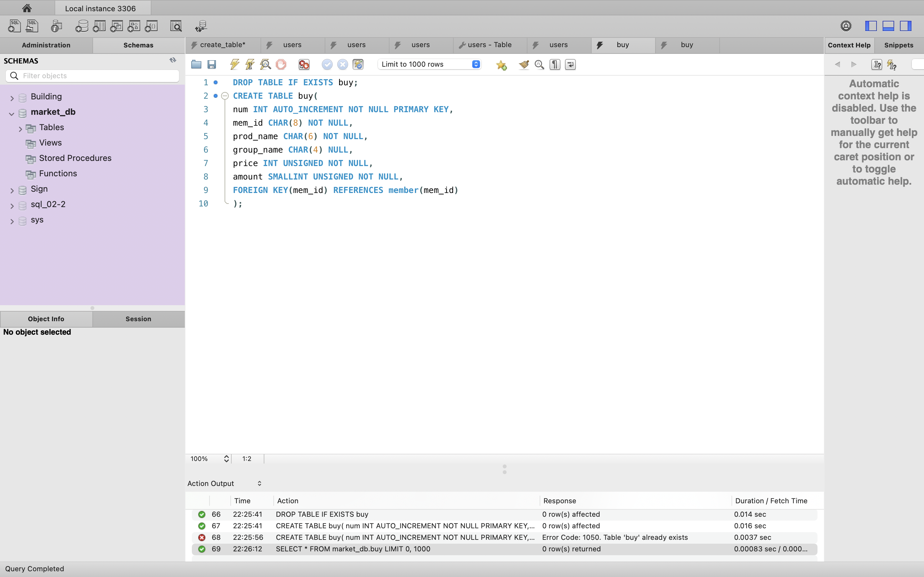Click the Explain query magnifier-lightning icon
Screen dimensions: 924x577
pos(265,64)
